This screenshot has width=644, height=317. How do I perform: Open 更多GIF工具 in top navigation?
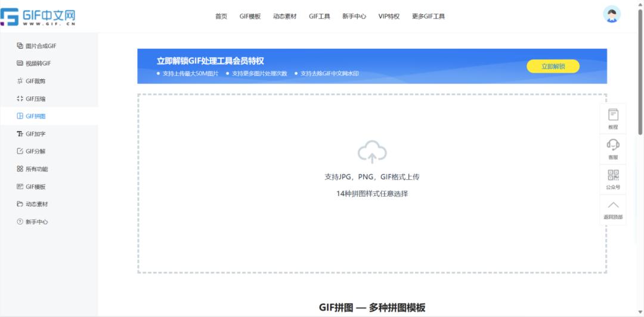pyautogui.click(x=428, y=17)
